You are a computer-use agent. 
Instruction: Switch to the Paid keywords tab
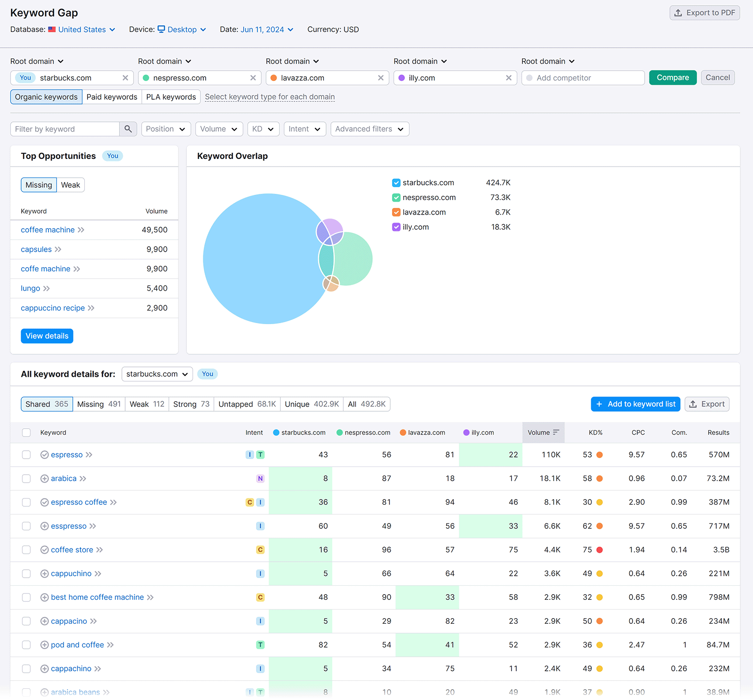[x=112, y=96]
